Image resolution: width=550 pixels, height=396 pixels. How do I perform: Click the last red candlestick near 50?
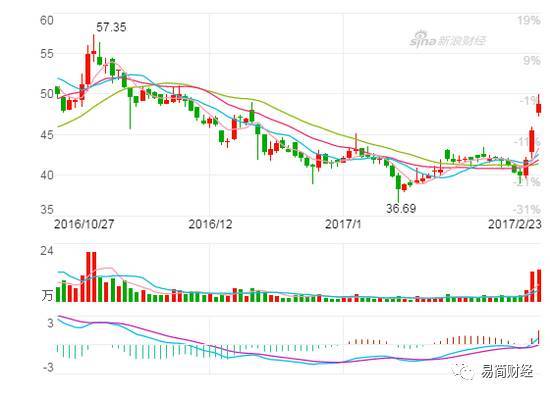[538, 108]
